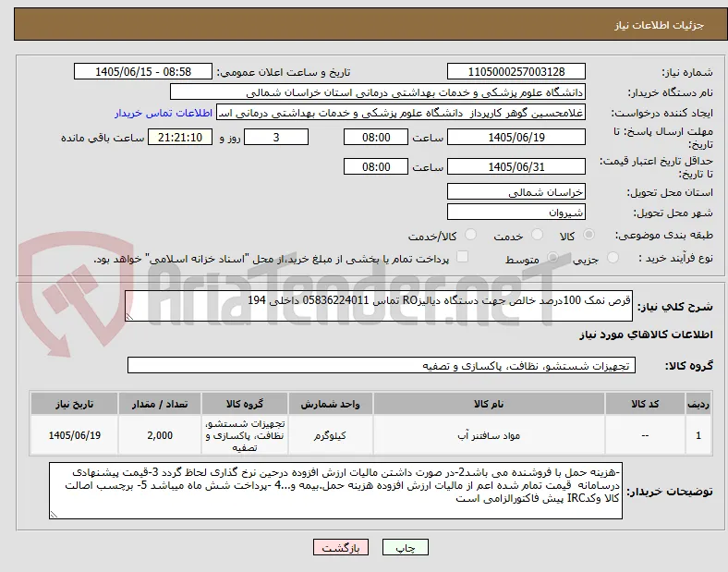Click the resize grip of the buyer notes box
This screenshot has height=572, width=728.
point(54,515)
